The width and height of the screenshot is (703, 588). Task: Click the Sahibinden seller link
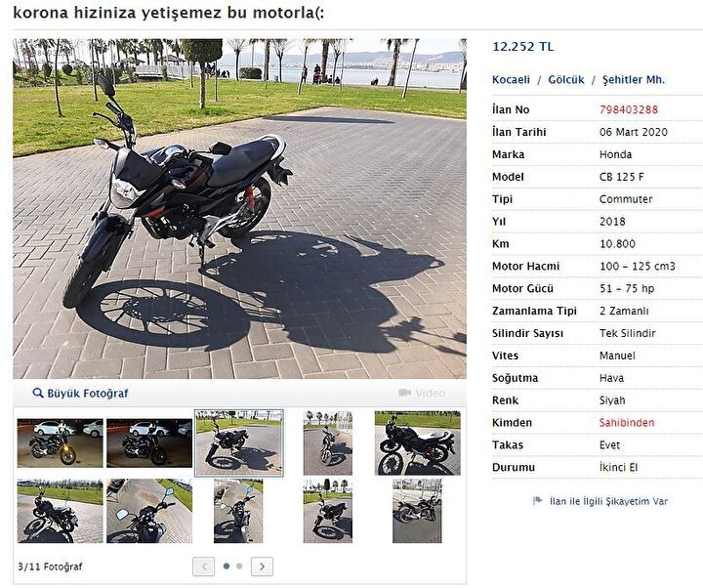pos(627,423)
